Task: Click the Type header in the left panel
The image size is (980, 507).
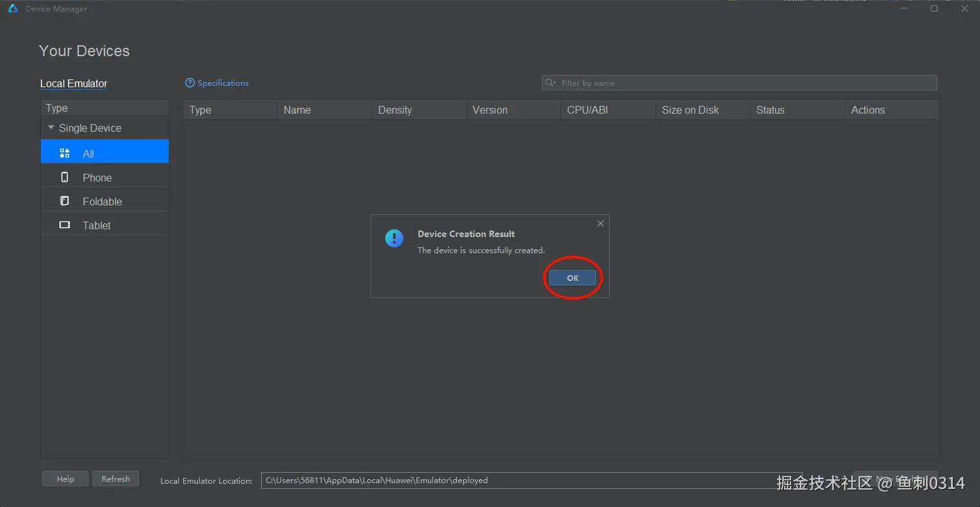Action: click(x=105, y=108)
